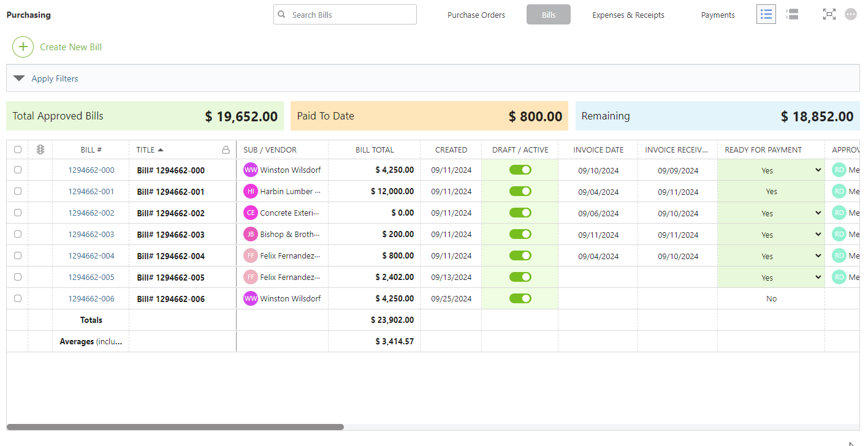Open the more options ellipsis menu
The height and width of the screenshot is (446, 868).
[851, 14]
